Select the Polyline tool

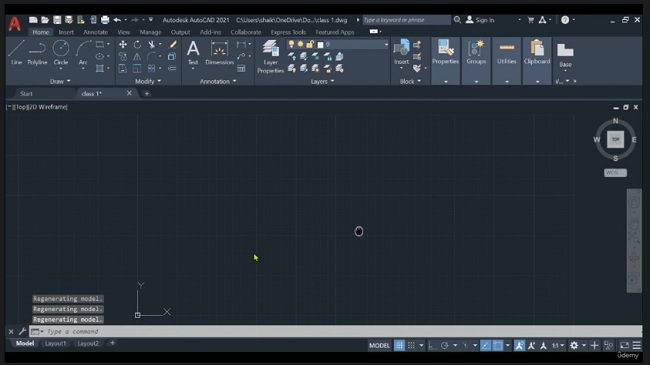click(37, 53)
